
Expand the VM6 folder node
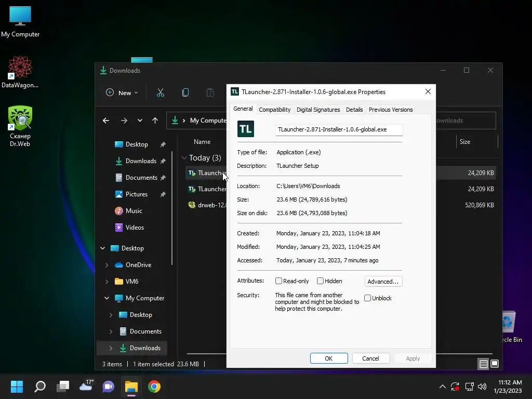tap(107, 282)
